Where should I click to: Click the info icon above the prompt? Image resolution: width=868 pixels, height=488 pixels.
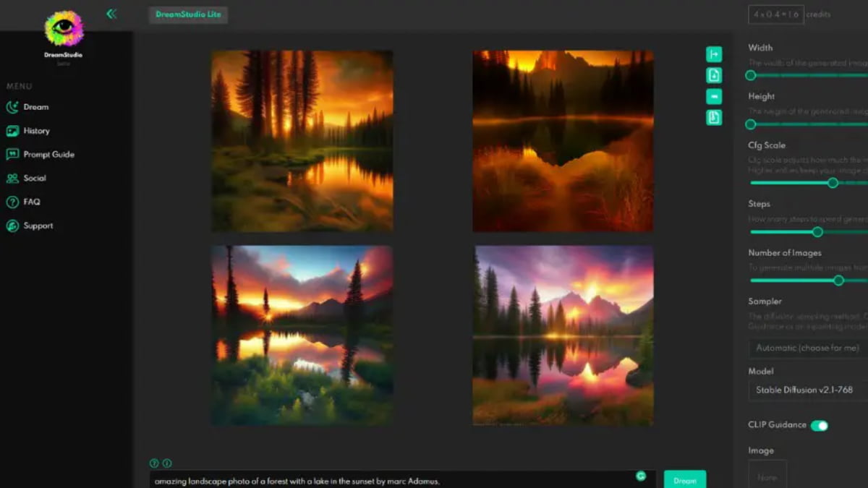click(167, 463)
